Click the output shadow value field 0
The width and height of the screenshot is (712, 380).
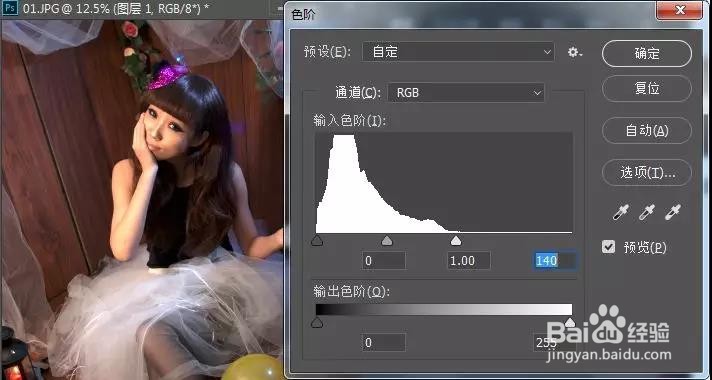point(384,342)
